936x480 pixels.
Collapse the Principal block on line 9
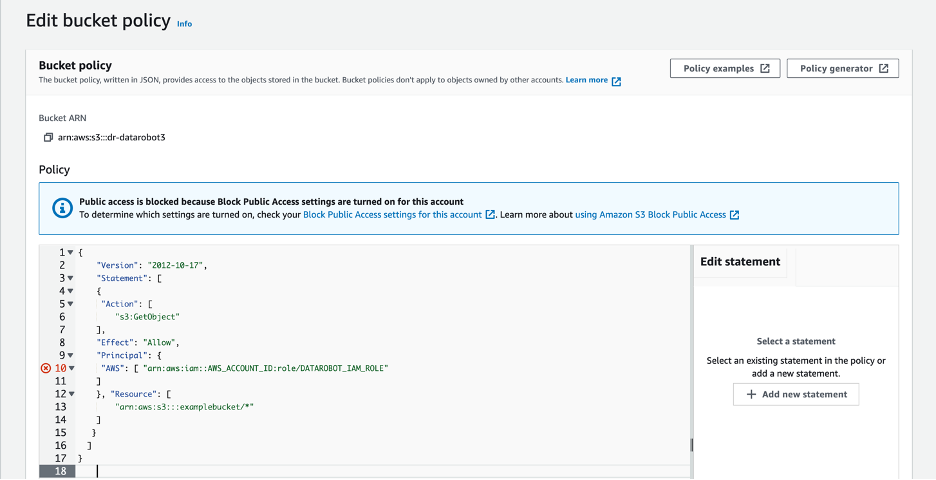coord(70,355)
